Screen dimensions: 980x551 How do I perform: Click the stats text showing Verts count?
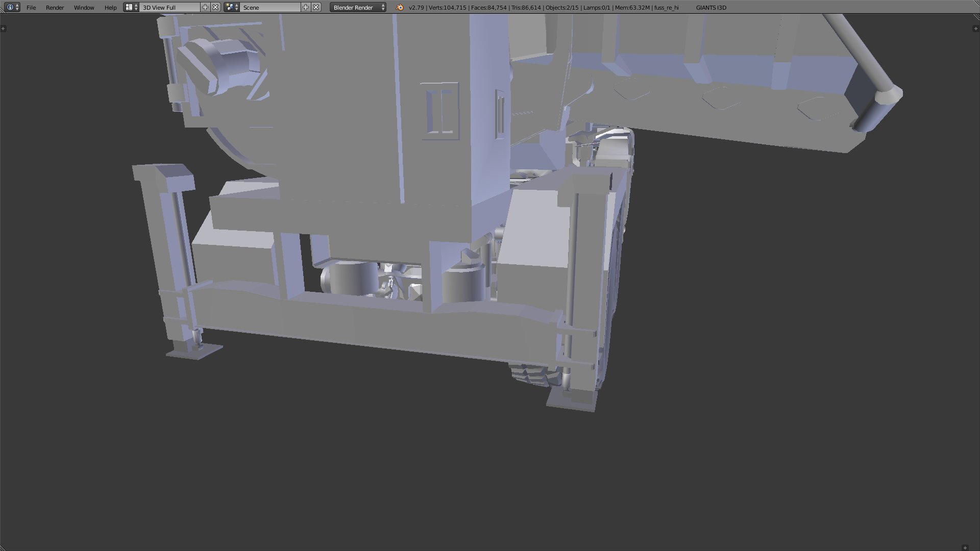pos(447,8)
